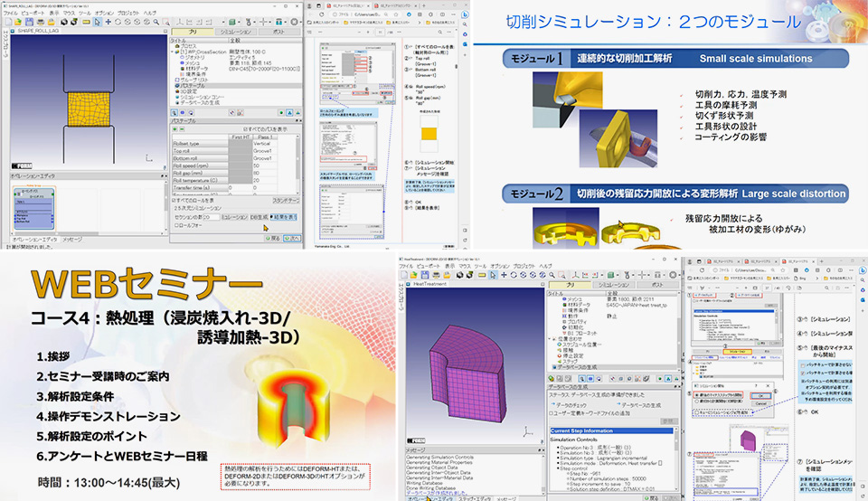Click スタンドテーブル button
Image resolution: width=868 pixels, height=501 pixels.
click(x=287, y=201)
